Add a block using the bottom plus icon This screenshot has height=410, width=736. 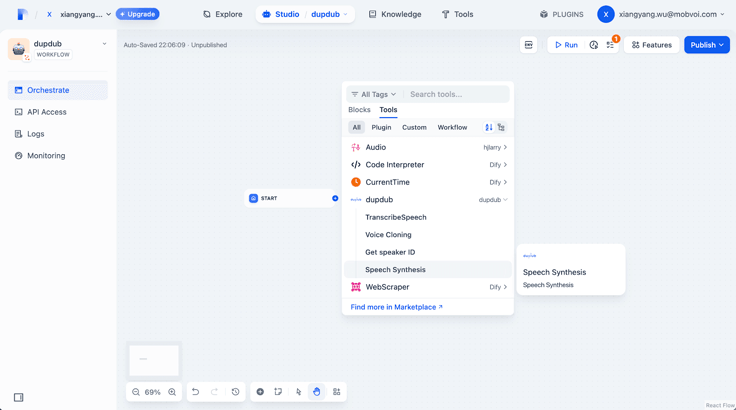point(260,392)
